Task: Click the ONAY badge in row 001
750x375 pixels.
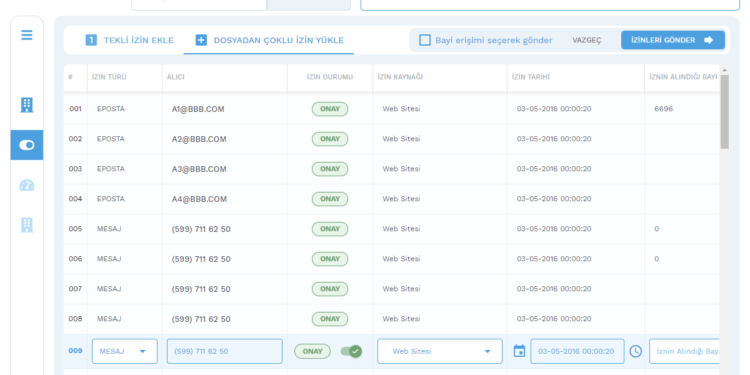Action: pyautogui.click(x=330, y=109)
